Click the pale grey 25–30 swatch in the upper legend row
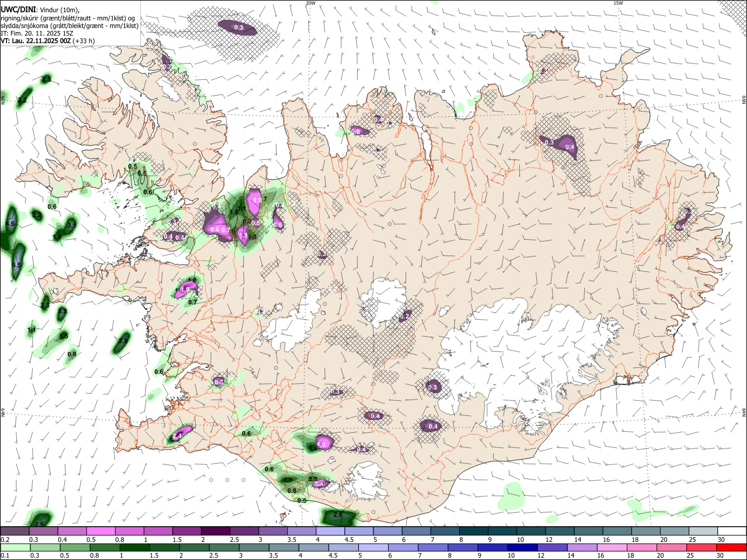 tap(704, 531)
